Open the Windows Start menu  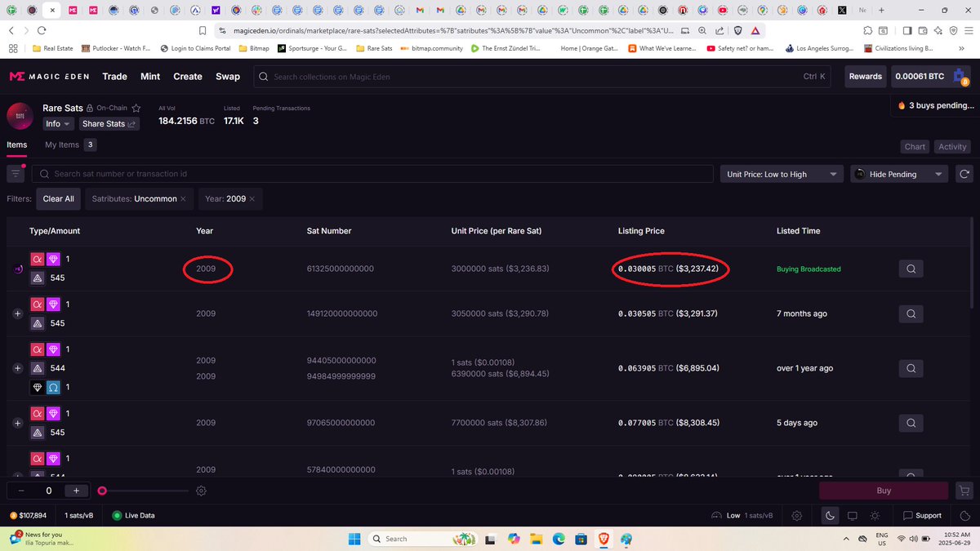pos(354,539)
